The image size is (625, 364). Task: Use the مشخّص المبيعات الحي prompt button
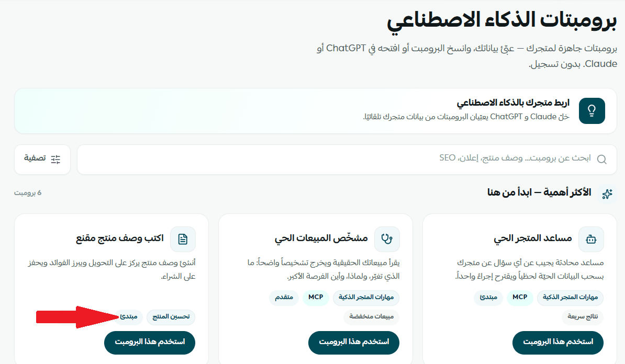tap(353, 342)
